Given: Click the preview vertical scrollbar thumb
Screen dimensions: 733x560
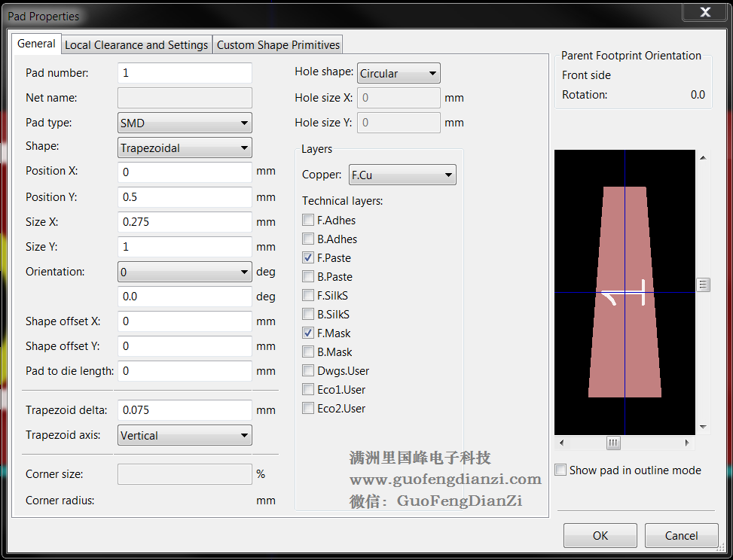Looking at the screenshot, I should [x=703, y=285].
